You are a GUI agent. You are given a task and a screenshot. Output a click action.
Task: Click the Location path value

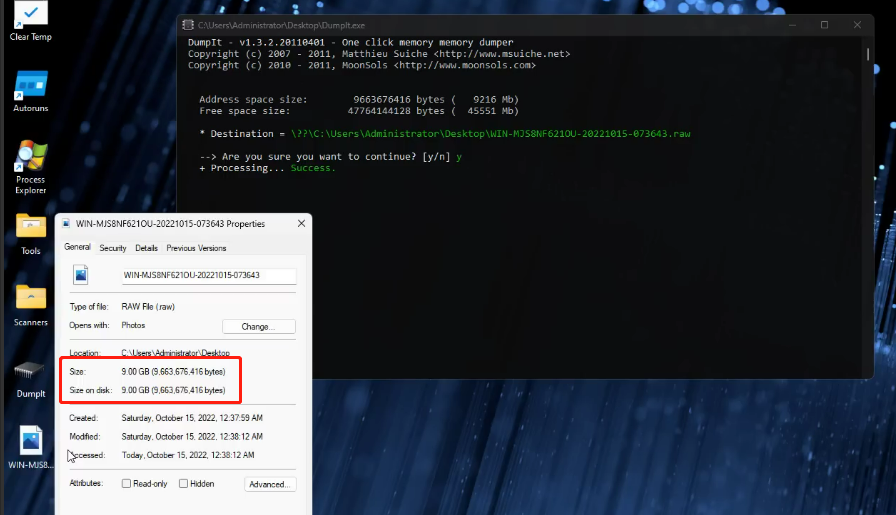coord(175,353)
